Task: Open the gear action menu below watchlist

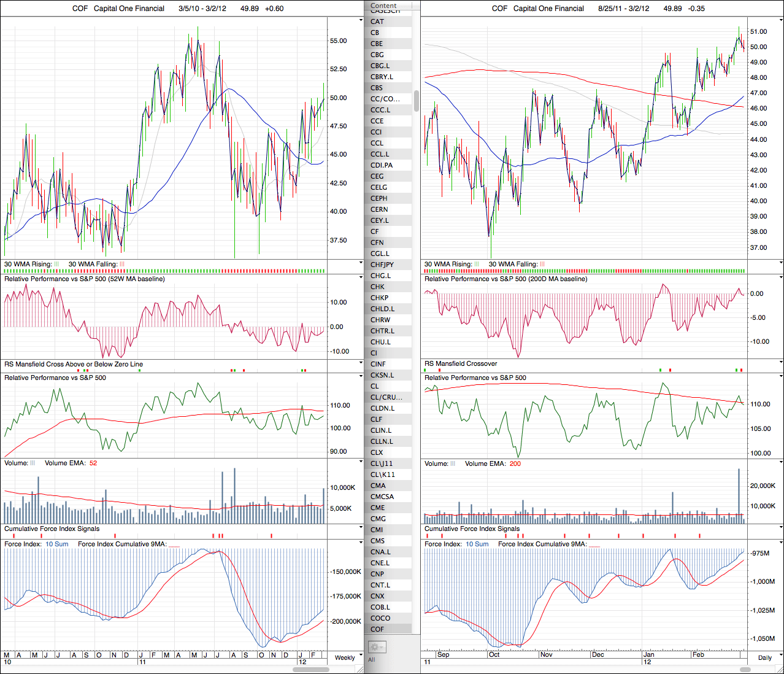Action: (x=376, y=647)
